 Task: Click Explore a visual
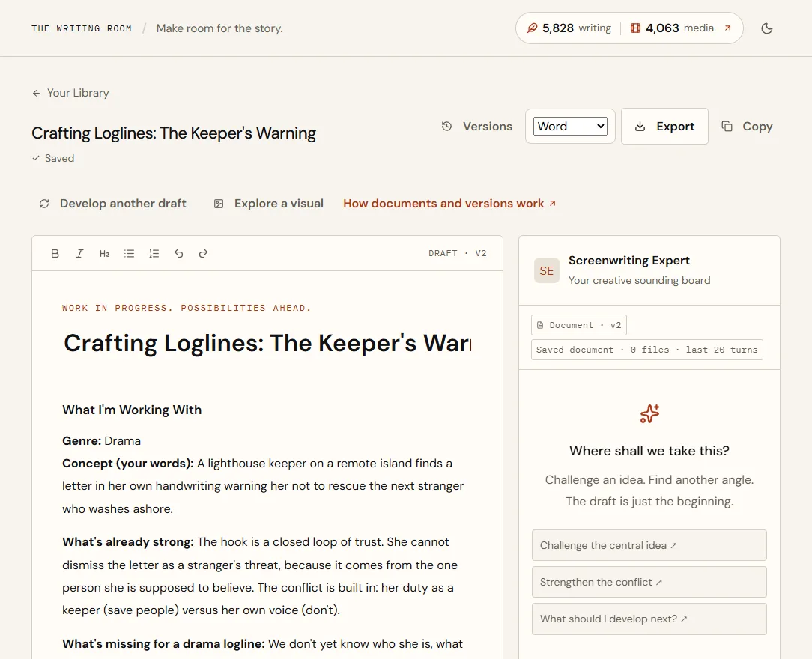269,204
